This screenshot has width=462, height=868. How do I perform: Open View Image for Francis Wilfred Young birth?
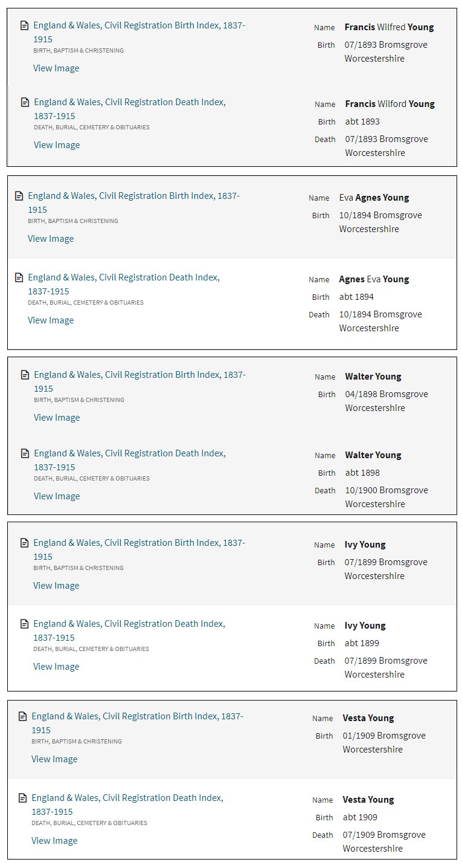(x=56, y=68)
